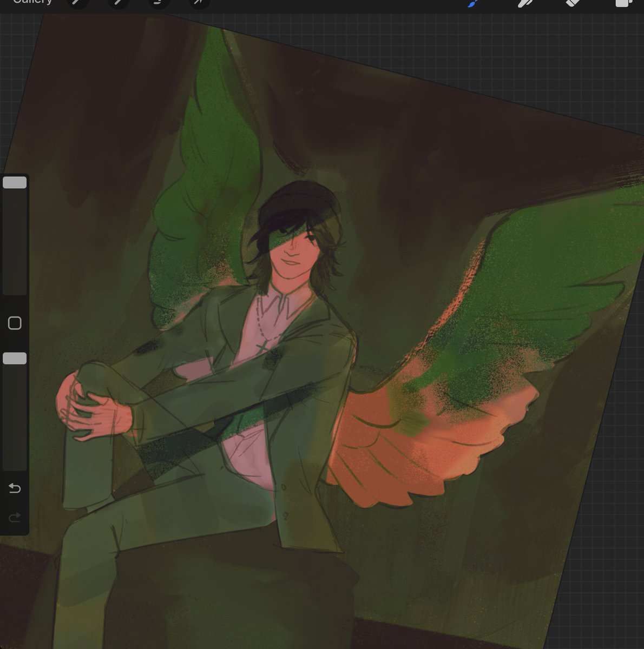Activate the Selection tool

click(x=159, y=3)
